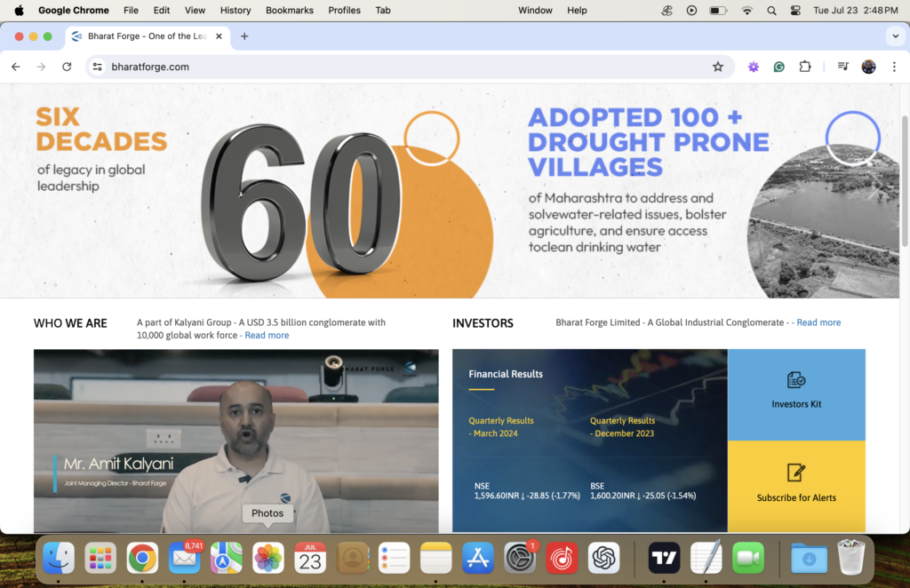Viewport: 910px width, 588px height.
Task: Click the address bar showing bharatforge.com
Action: pos(400,67)
